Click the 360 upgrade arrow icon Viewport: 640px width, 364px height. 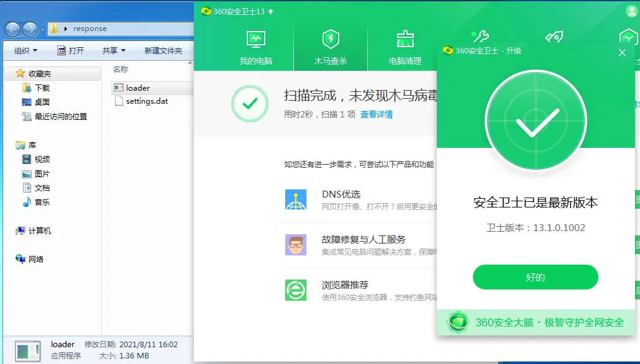click(x=271, y=11)
